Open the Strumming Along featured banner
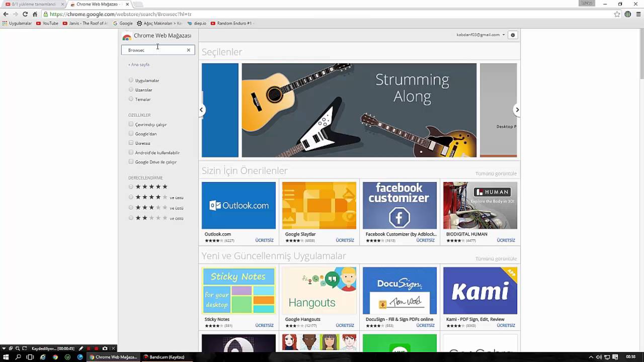The image size is (644, 362). [359, 110]
